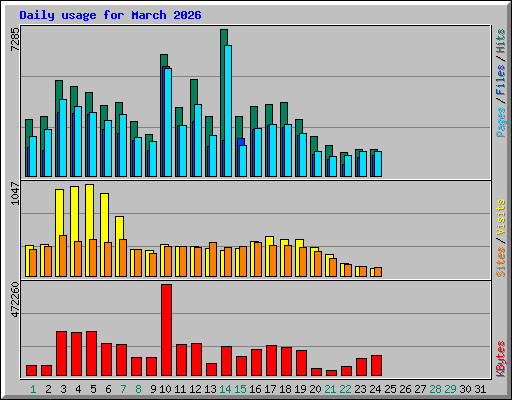
Task: Click day label 25 on the axis
Action: coord(390,389)
